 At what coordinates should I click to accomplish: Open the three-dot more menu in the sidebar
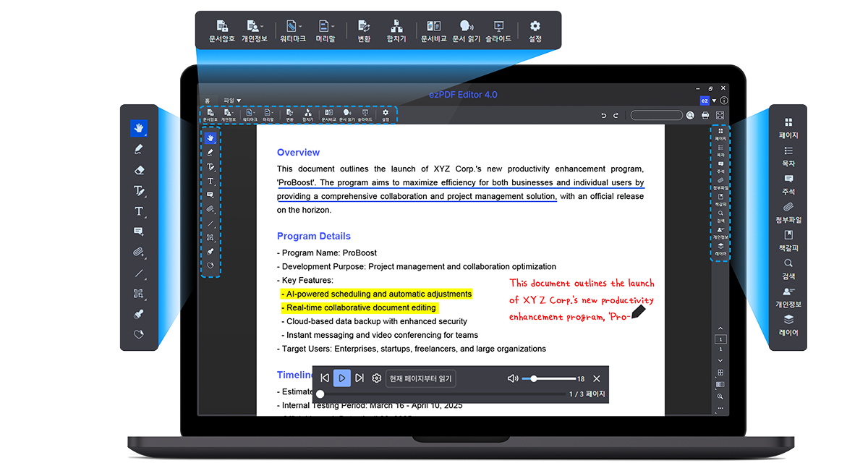click(x=720, y=409)
